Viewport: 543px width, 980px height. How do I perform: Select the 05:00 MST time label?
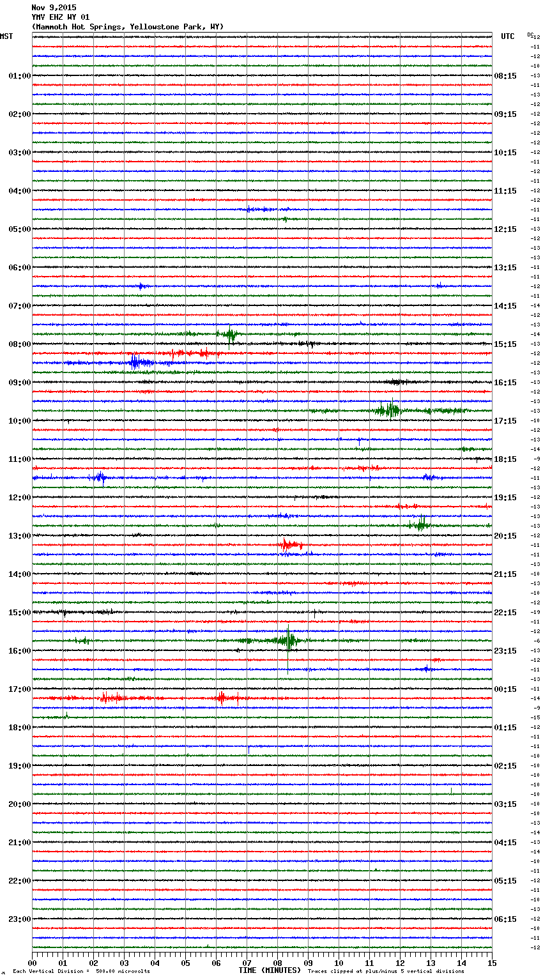point(20,229)
